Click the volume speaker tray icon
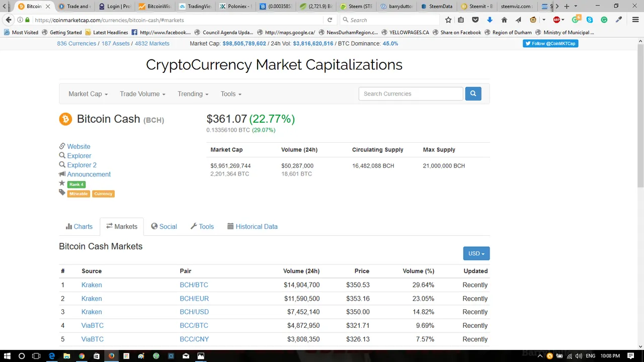The image size is (644, 362). coord(579,356)
